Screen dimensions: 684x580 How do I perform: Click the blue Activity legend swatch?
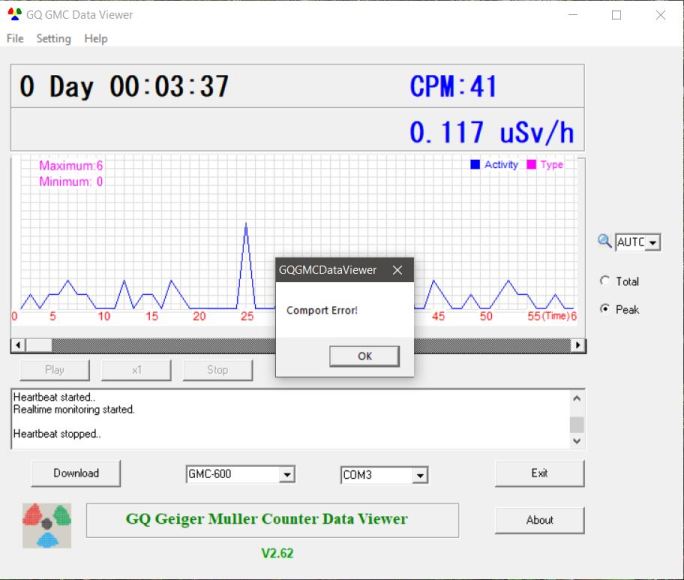click(475, 164)
